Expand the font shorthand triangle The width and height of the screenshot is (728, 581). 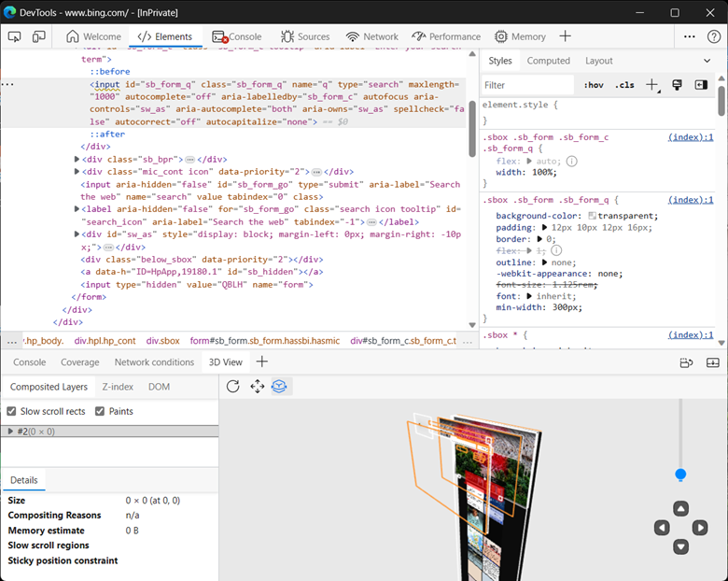[x=529, y=296]
